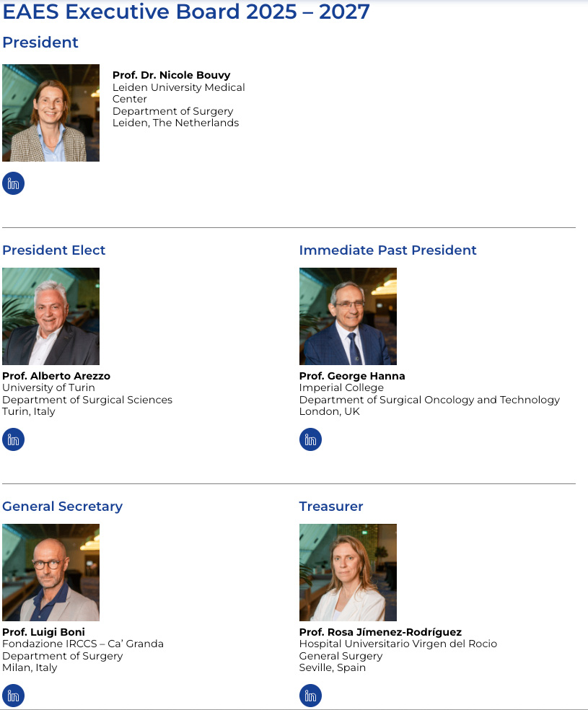Click the President Elect heading

point(54,250)
